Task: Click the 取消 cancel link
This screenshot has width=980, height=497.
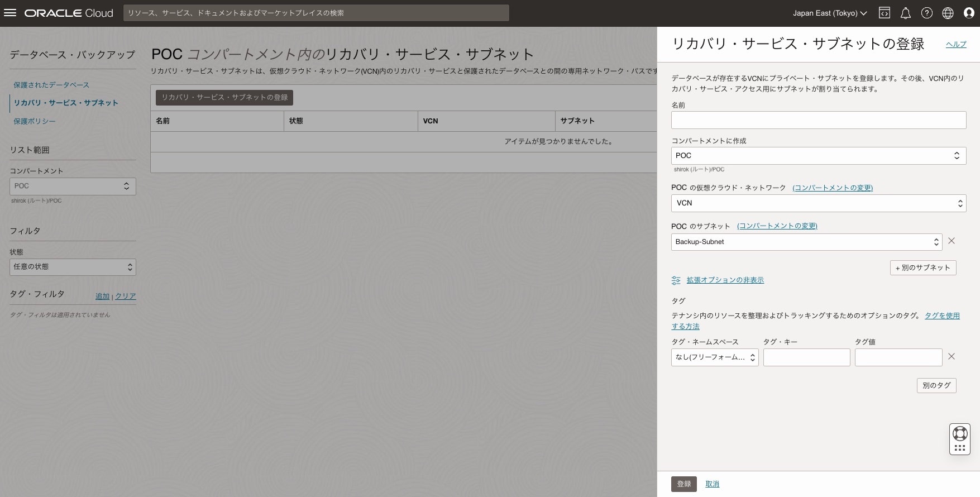Action: [713, 484]
